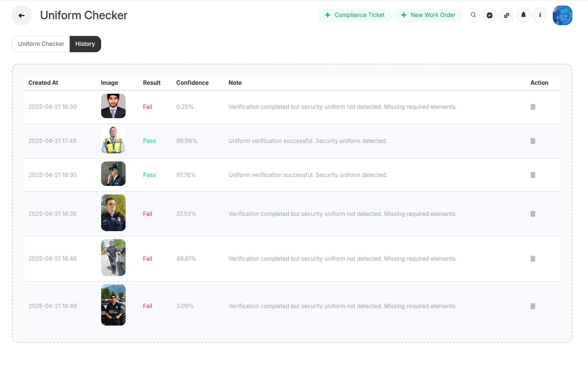Click the New Work Order button
Viewport: 588px width, 380px height.
pos(428,15)
